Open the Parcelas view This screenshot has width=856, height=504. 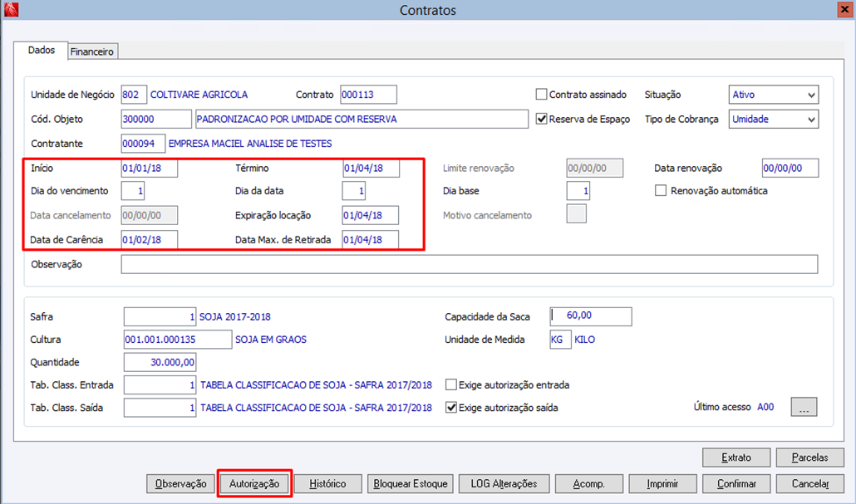810,458
